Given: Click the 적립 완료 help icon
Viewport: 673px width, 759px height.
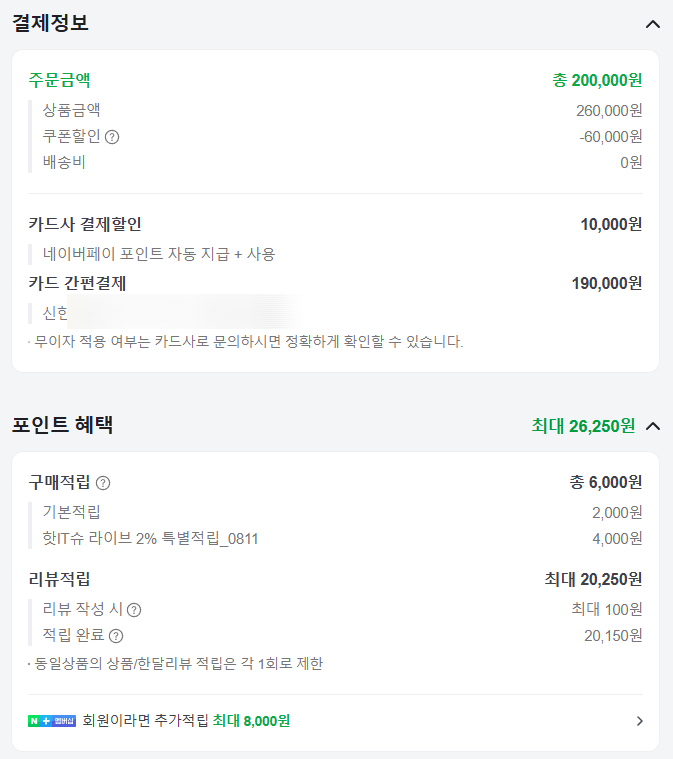Looking at the screenshot, I should 116,636.
